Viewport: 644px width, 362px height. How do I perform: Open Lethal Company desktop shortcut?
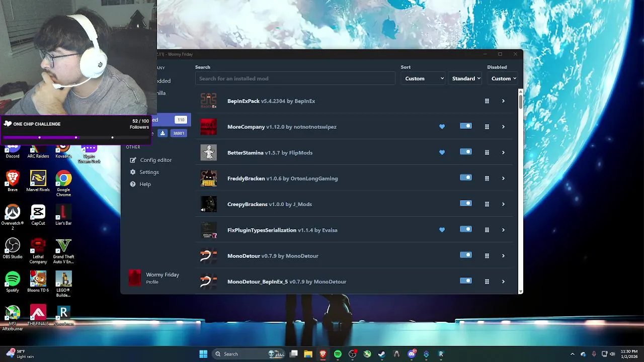click(38, 250)
